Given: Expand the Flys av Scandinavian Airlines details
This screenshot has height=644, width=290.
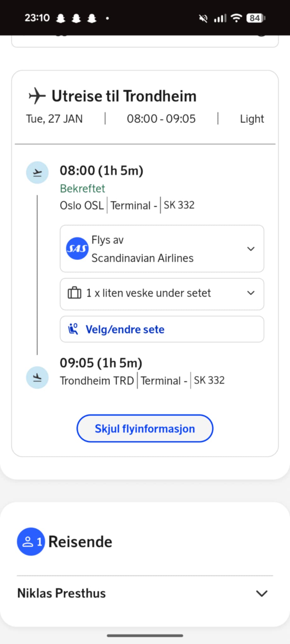Looking at the screenshot, I should coord(251,249).
